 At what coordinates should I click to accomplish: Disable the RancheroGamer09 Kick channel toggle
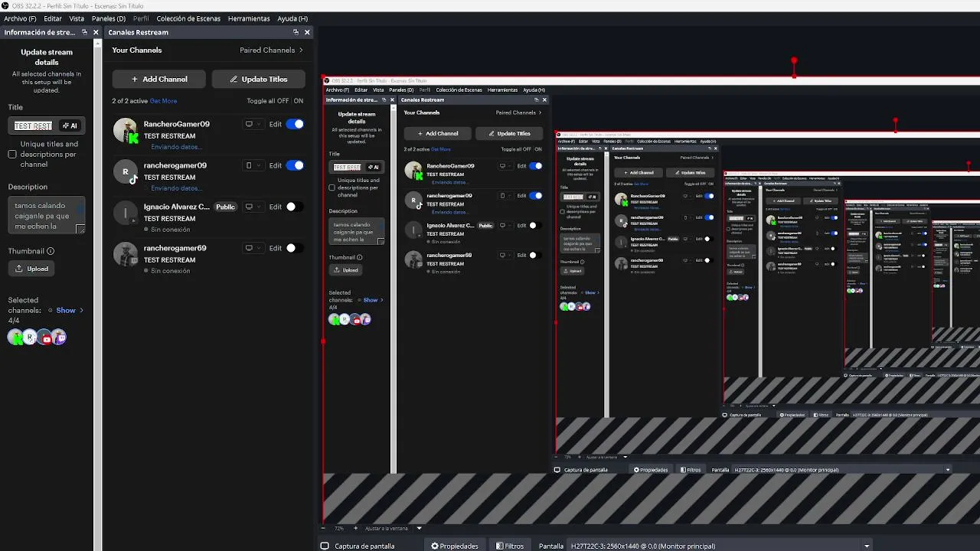295,124
